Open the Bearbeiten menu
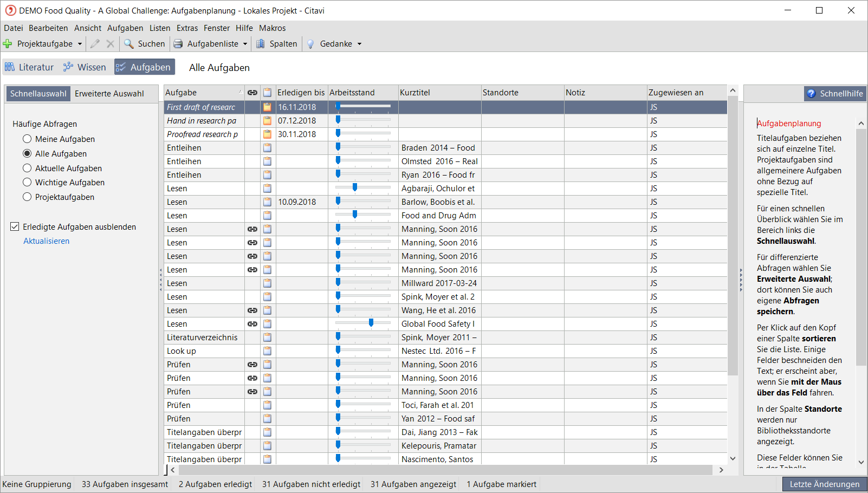 click(x=48, y=28)
